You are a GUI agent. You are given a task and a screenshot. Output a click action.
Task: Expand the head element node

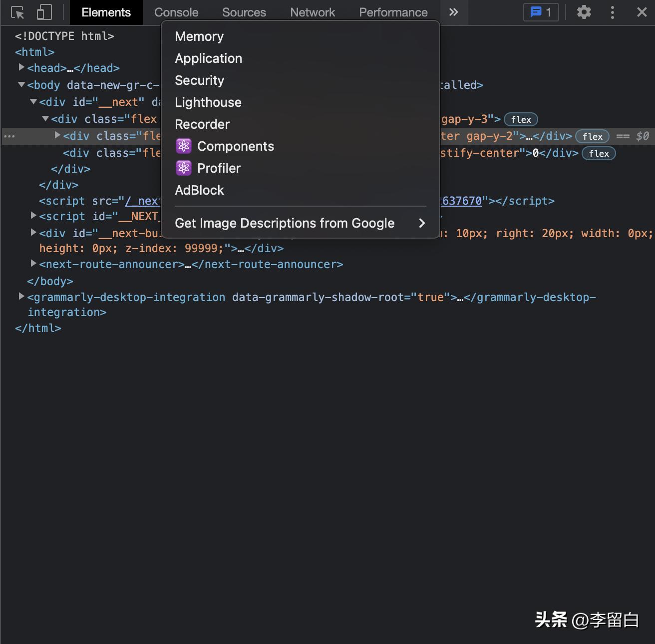coord(21,67)
